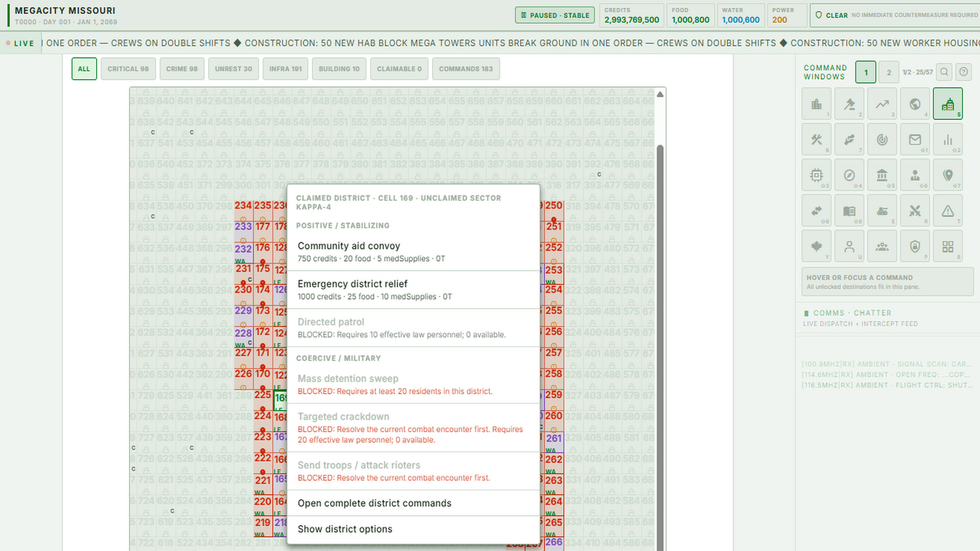Viewport: 980px width, 551px height.
Task: Open the tank military command window
Action: pyautogui.click(x=882, y=211)
